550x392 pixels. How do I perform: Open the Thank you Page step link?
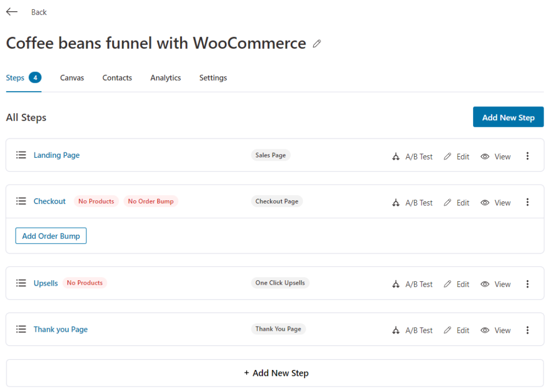coord(61,329)
